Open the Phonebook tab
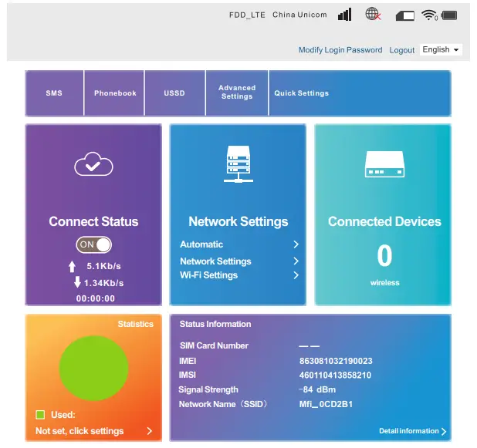Screen dimensions: 477x448 pyautogui.click(x=115, y=93)
